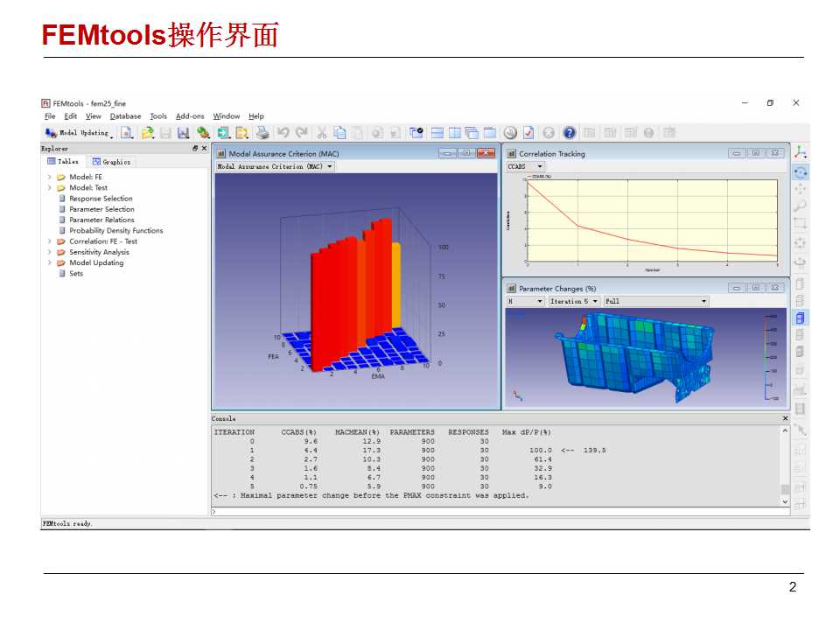The image size is (840, 630).
Task: Click the Save As (blue disk) icon
Action: click(x=183, y=133)
